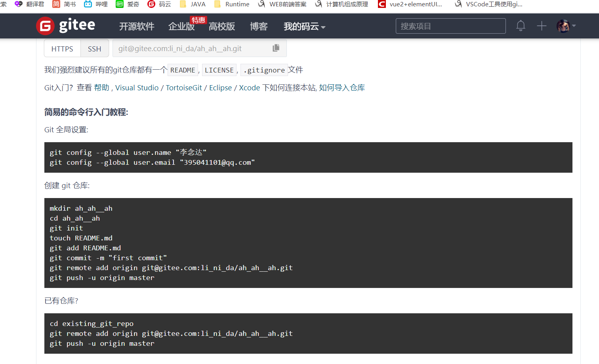Click the profile avatar picture

(x=563, y=25)
